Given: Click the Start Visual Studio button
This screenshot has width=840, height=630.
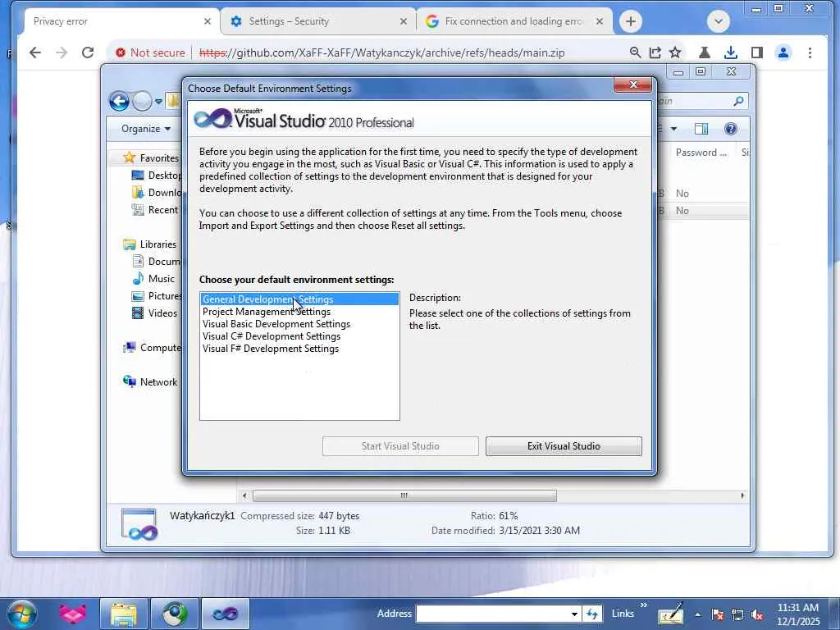Looking at the screenshot, I should (x=400, y=446).
